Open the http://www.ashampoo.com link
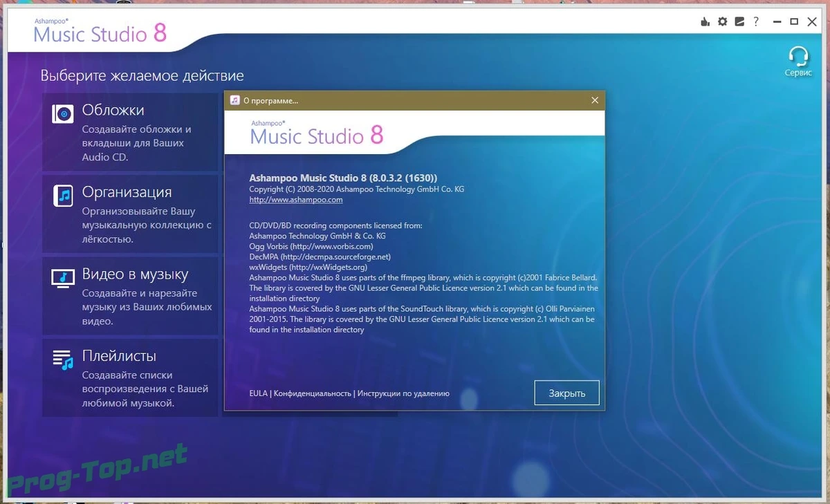The height and width of the screenshot is (504, 830). click(x=296, y=200)
